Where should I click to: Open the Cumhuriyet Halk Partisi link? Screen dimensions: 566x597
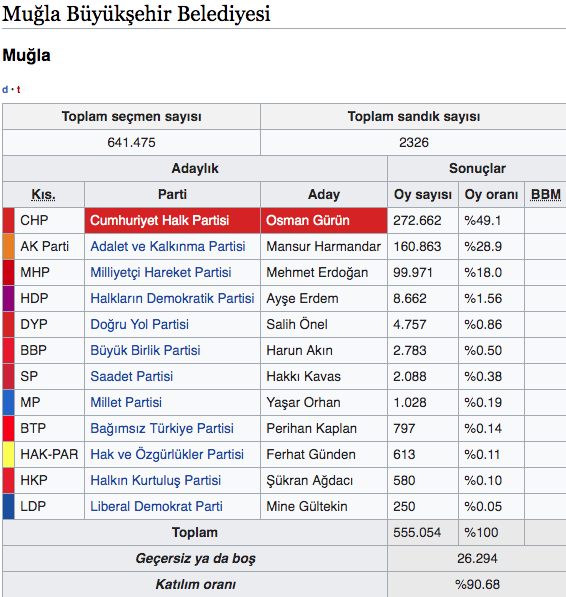pyautogui.click(x=159, y=220)
